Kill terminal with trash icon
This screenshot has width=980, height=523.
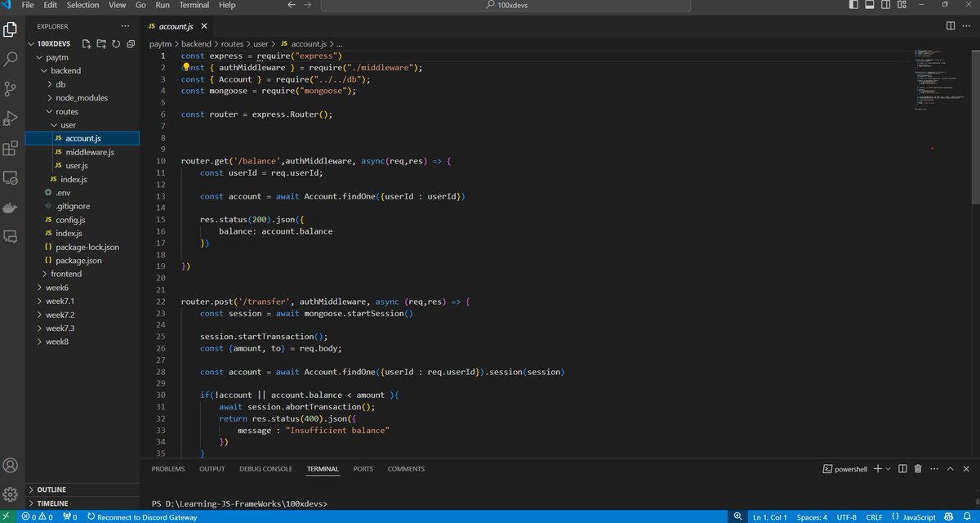[x=918, y=469]
